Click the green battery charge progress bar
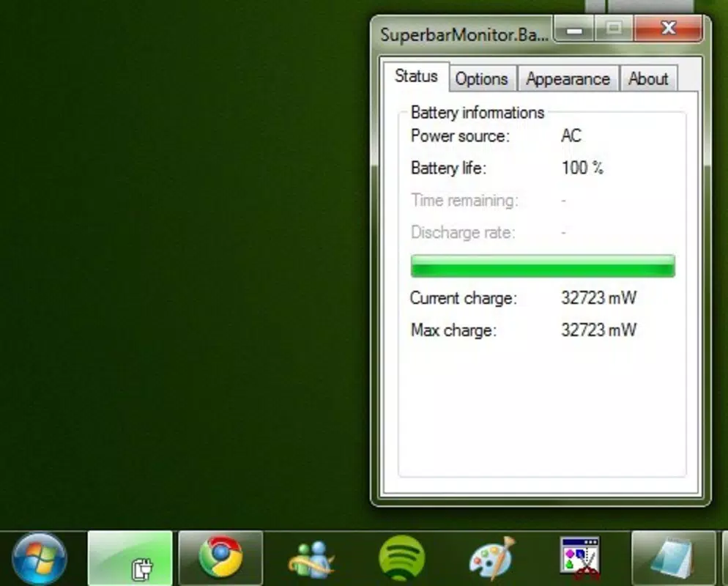 click(543, 266)
